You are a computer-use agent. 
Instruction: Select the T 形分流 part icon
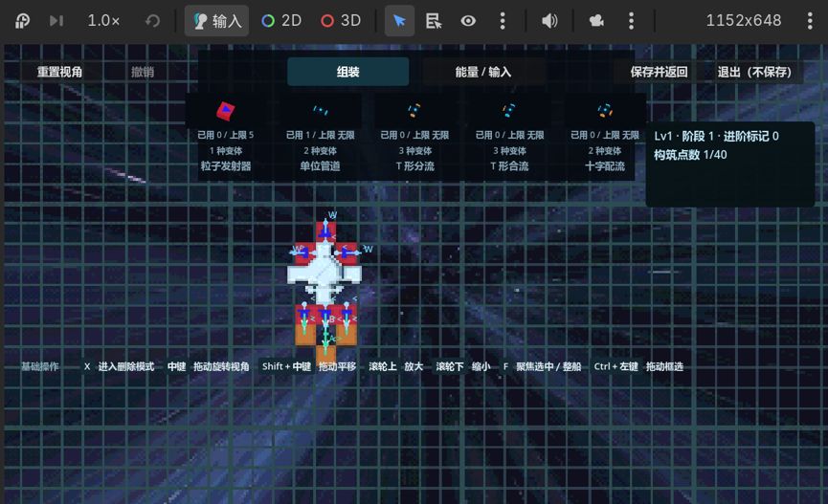414,110
